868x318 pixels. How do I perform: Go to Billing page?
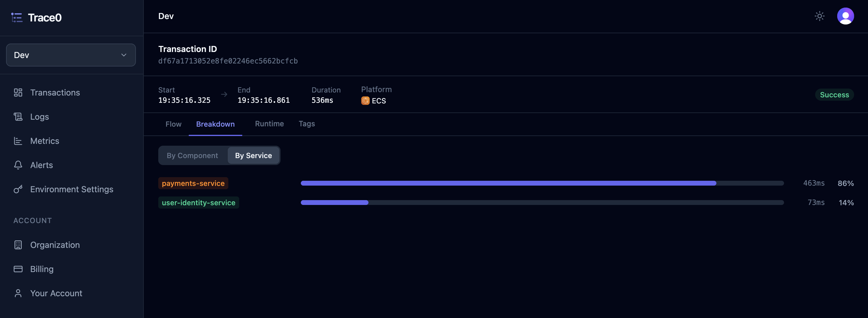click(x=42, y=269)
